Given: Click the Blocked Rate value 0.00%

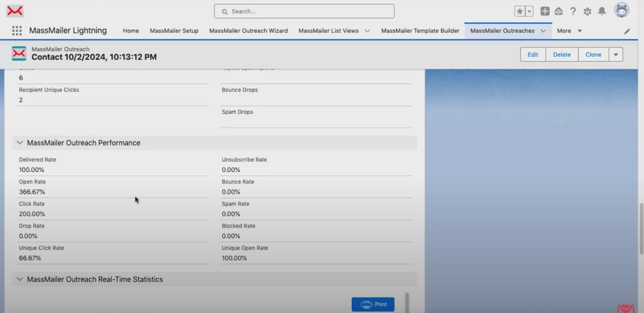Looking at the screenshot, I should pyautogui.click(x=231, y=236).
